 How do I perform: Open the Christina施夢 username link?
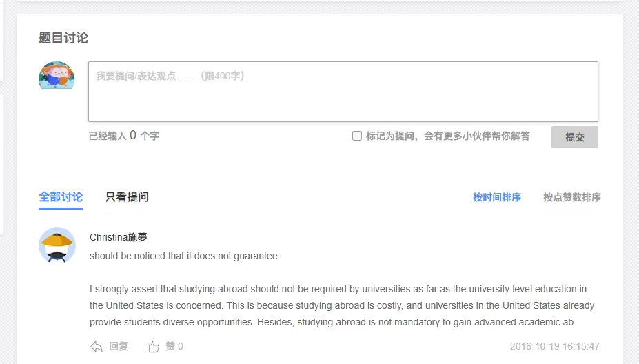coord(119,237)
